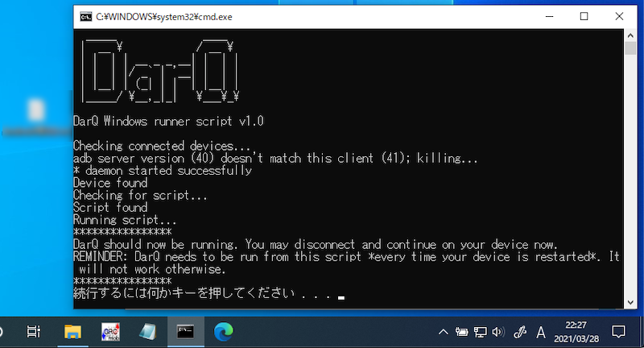The width and height of the screenshot is (644, 348).
Task: Close the cmd.exe window
Action: point(621,16)
